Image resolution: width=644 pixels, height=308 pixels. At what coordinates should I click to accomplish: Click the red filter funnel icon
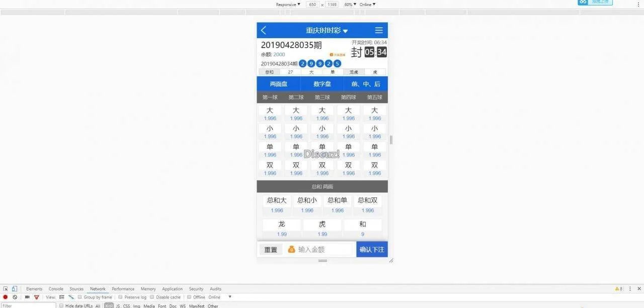point(36,297)
